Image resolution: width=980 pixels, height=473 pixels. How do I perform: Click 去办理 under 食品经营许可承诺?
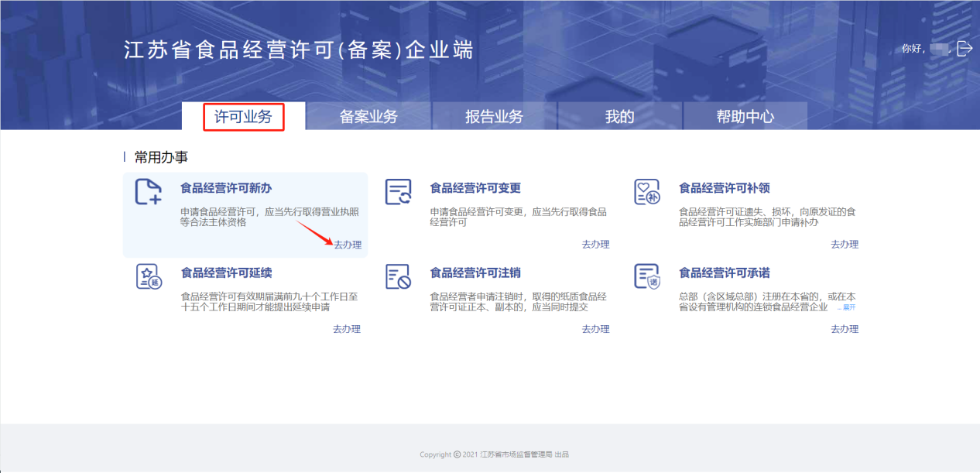click(x=845, y=329)
